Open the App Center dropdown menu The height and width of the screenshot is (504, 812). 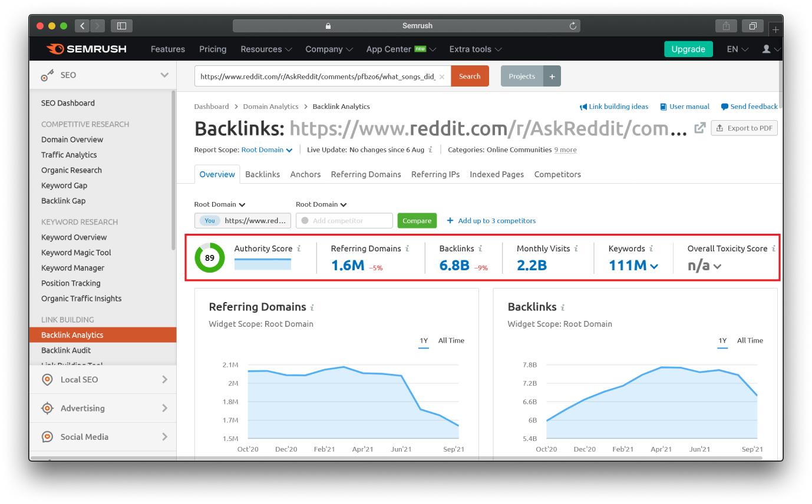coord(401,49)
